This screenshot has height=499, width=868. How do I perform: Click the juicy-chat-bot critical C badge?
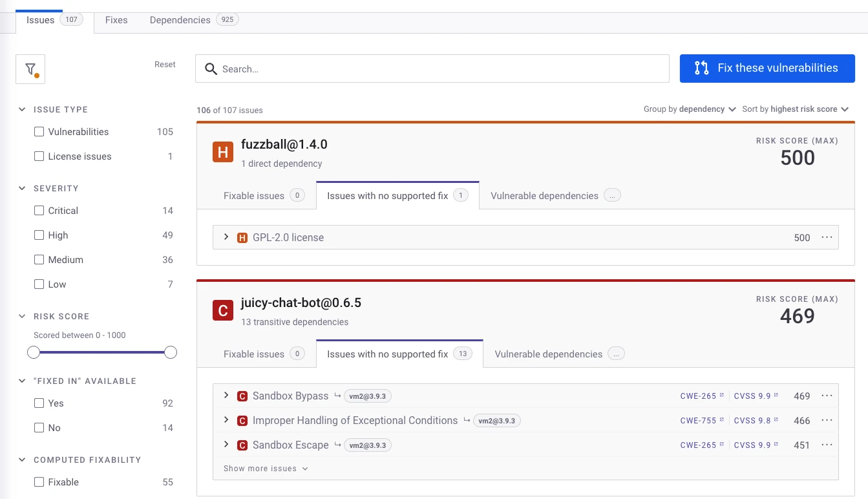[x=223, y=311]
